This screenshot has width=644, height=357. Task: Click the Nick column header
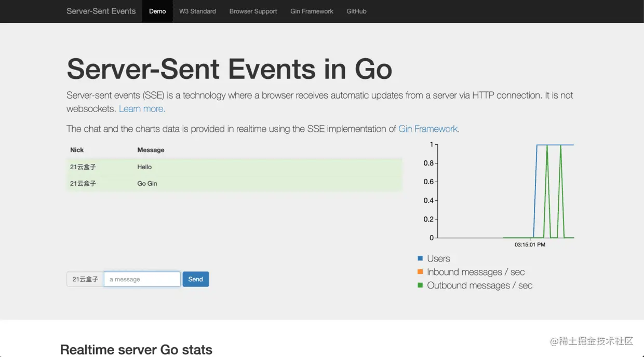(x=77, y=150)
